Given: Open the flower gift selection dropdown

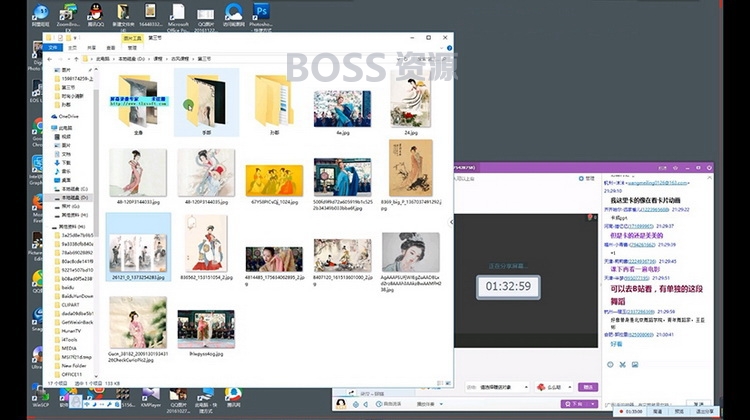Looking at the screenshot, I should pos(555,387).
